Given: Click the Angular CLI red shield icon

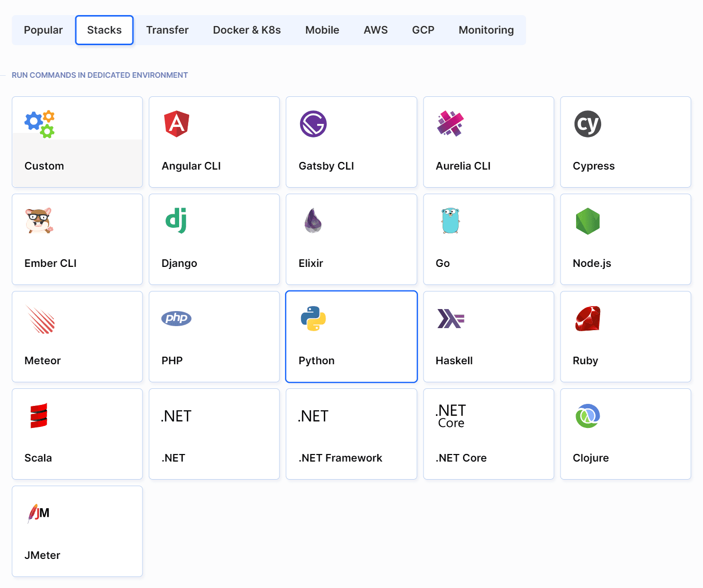Looking at the screenshot, I should (x=176, y=124).
